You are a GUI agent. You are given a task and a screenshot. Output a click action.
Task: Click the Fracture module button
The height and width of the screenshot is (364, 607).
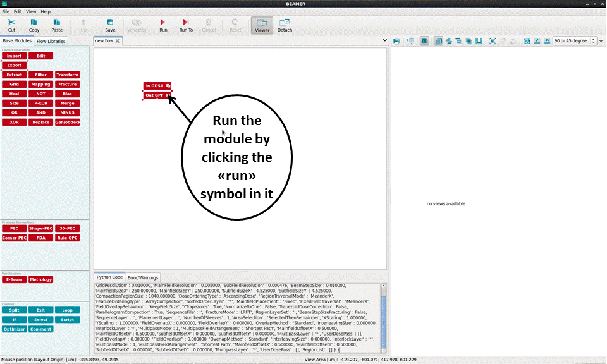pos(67,84)
